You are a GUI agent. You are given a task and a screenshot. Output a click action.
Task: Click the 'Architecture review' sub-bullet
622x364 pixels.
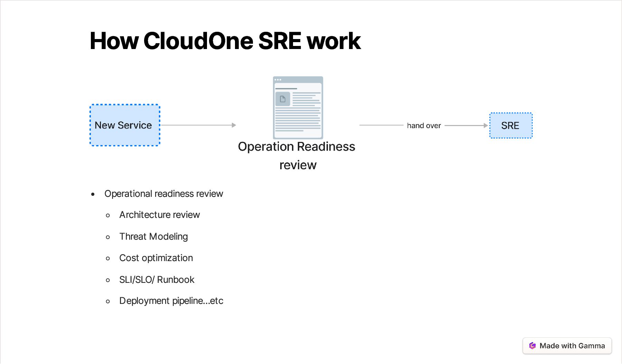point(160,215)
